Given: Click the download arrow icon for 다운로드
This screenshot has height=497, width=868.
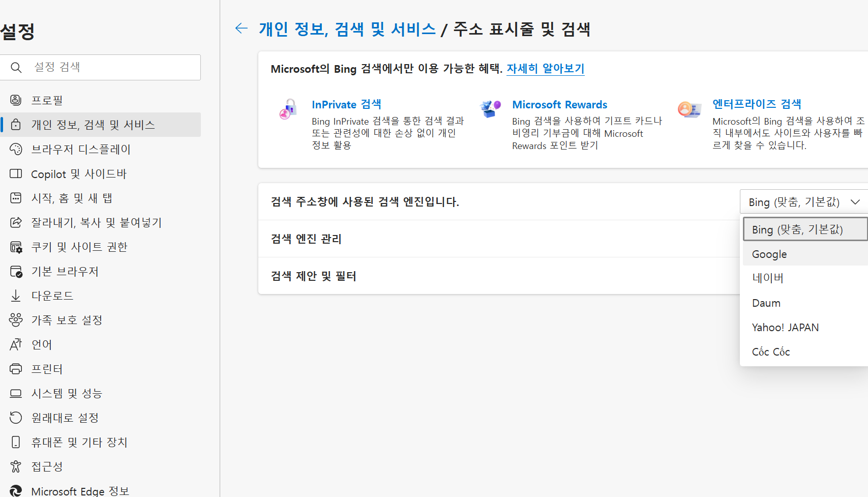Looking at the screenshot, I should coord(16,296).
